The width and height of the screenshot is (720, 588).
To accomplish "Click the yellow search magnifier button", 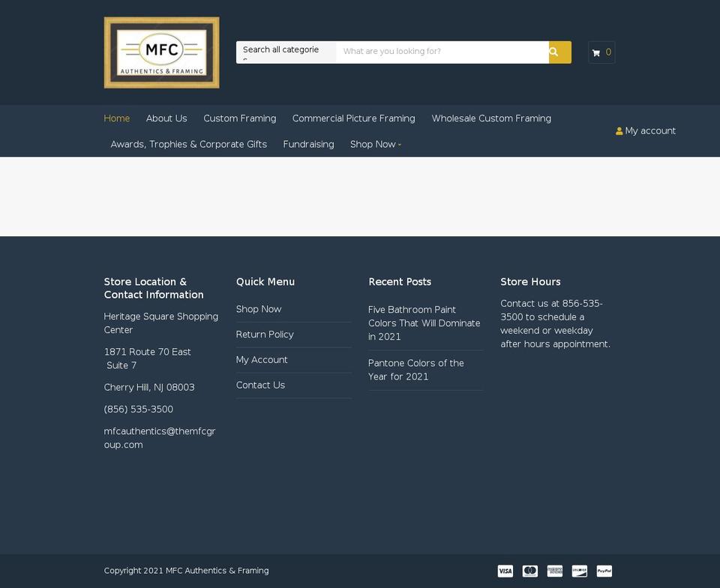I will click(559, 52).
